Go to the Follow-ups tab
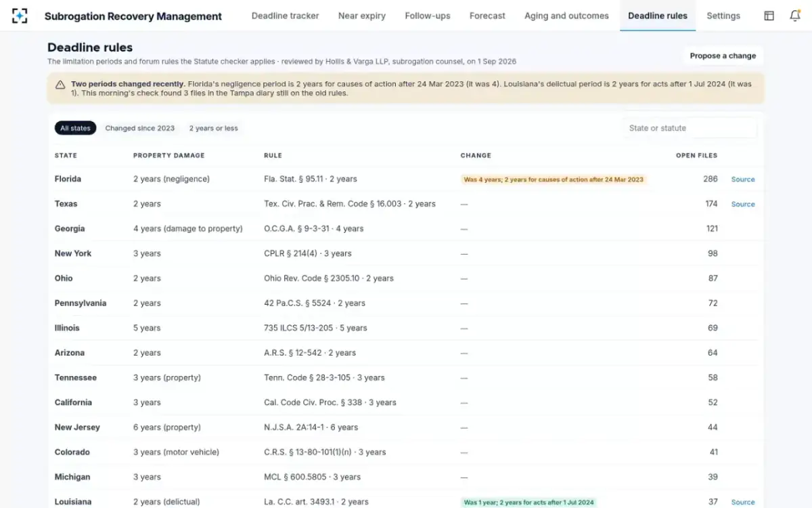The width and height of the screenshot is (812, 508). pos(428,16)
